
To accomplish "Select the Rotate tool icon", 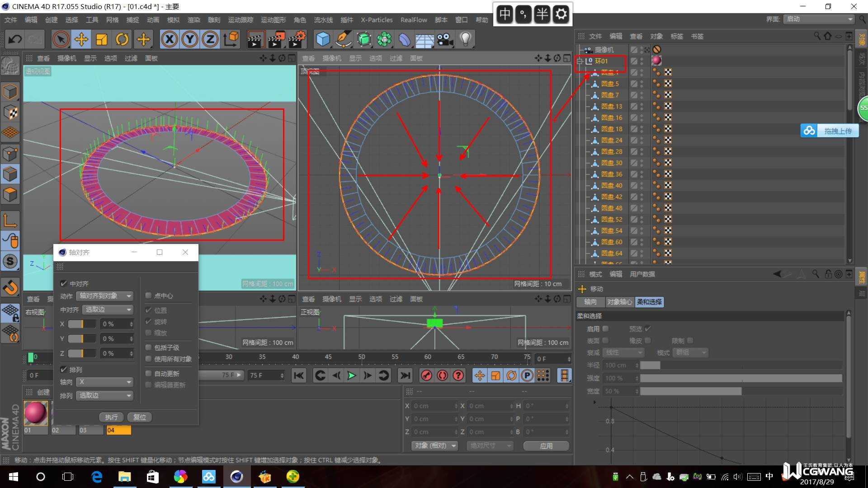I will 122,39.
